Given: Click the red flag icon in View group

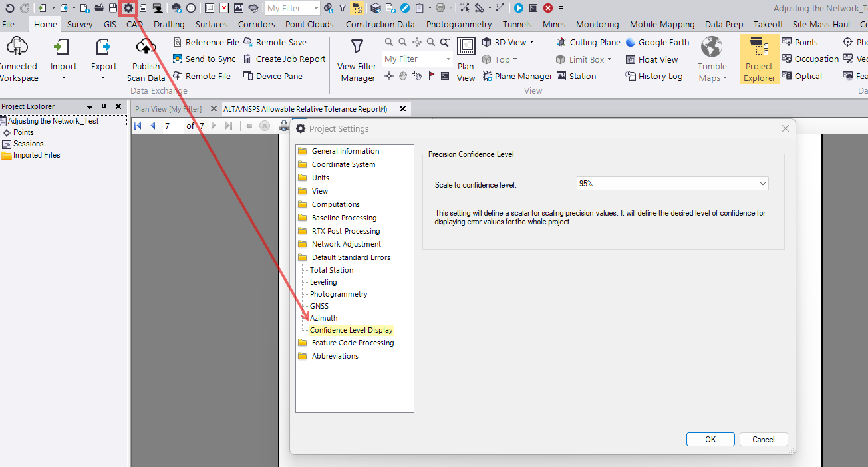Looking at the screenshot, I should pyautogui.click(x=431, y=76).
